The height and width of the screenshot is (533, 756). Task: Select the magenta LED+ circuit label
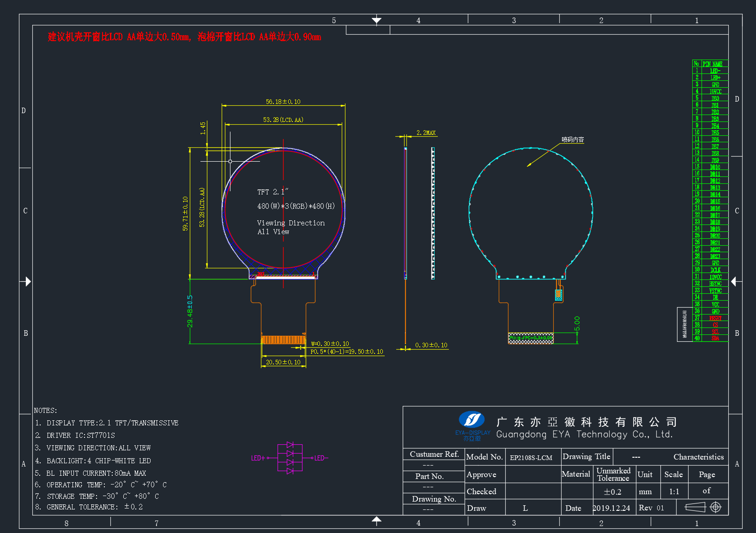[x=258, y=458]
